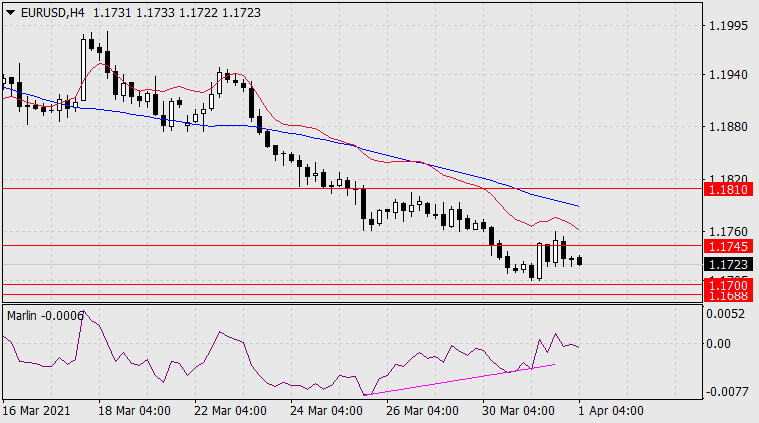The image size is (759, 423).
Task: Select the 18 Mar 04:00 time label
Action: point(134,411)
